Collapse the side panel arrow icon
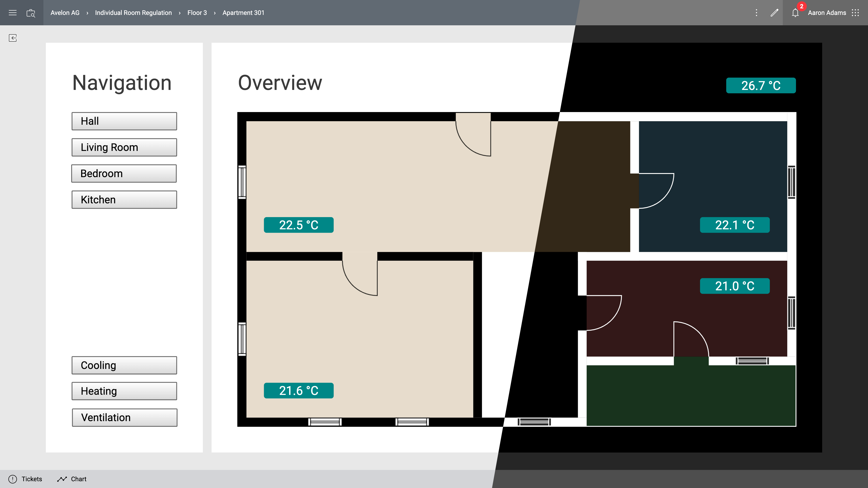The height and width of the screenshot is (488, 868). pos(13,38)
